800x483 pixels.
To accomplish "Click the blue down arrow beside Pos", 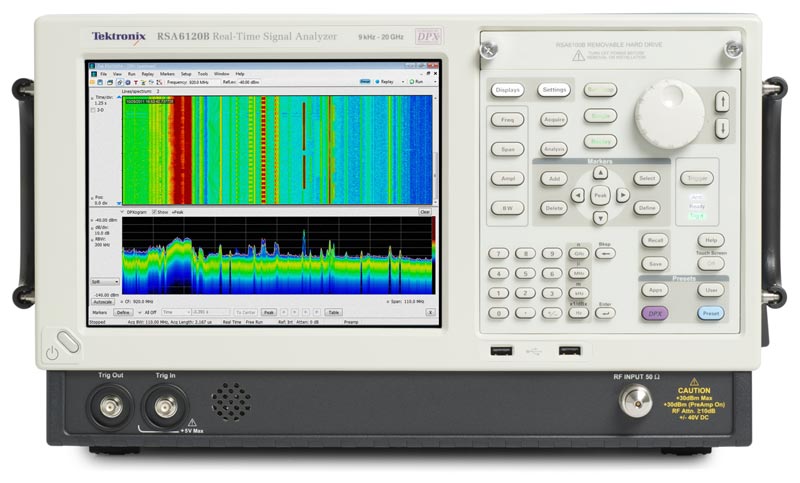I will click(x=119, y=203).
